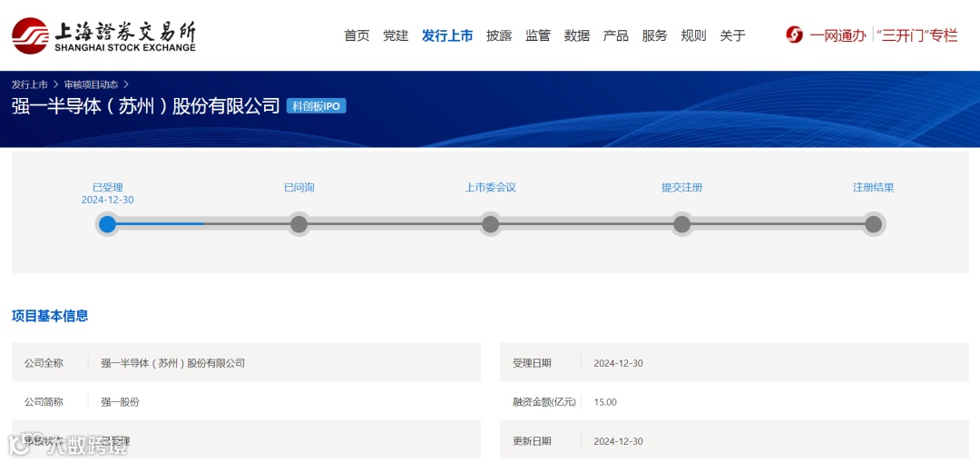The image size is (980, 463).
Task: Open the 监管 menu item
Action: tap(537, 35)
